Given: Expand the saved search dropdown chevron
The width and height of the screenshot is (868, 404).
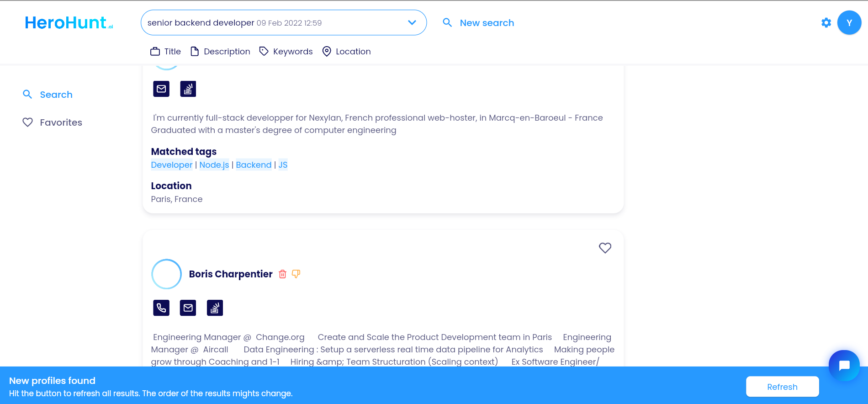Looking at the screenshot, I should point(412,23).
